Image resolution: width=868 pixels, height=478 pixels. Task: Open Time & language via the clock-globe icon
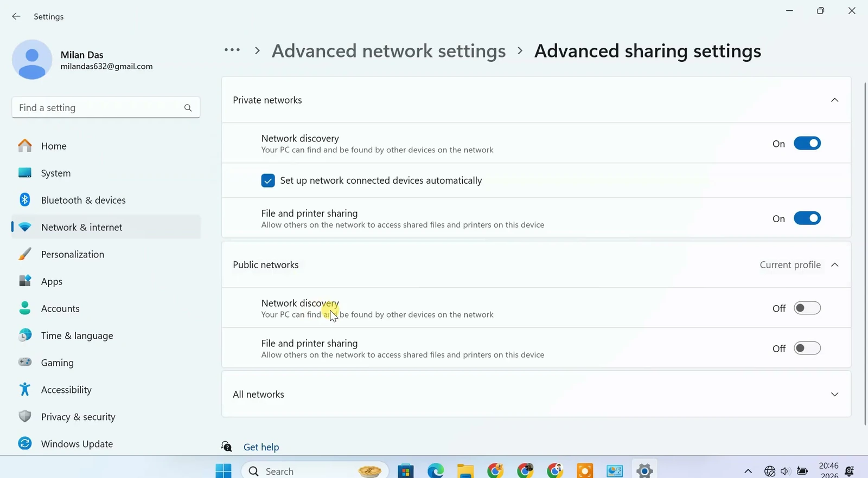(x=25, y=335)
